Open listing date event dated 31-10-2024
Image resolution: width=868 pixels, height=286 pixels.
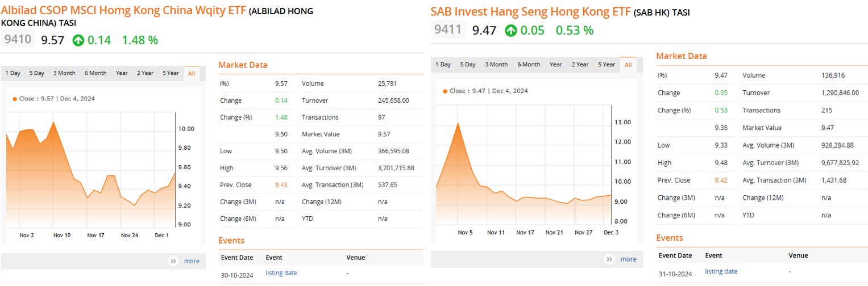721,271
